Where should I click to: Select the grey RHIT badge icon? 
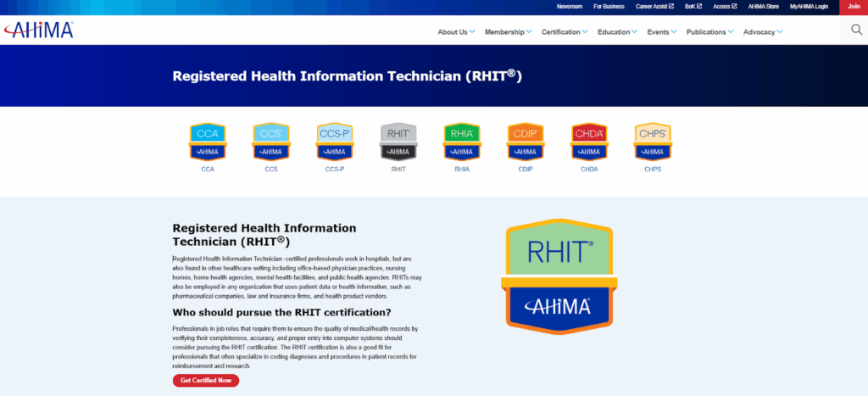click(x=398, y=142)
